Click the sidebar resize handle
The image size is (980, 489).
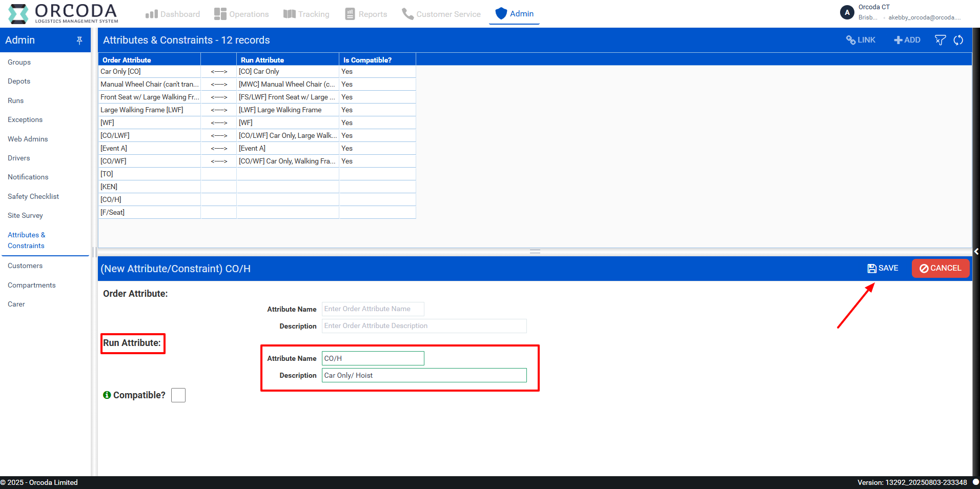(95, 251)
